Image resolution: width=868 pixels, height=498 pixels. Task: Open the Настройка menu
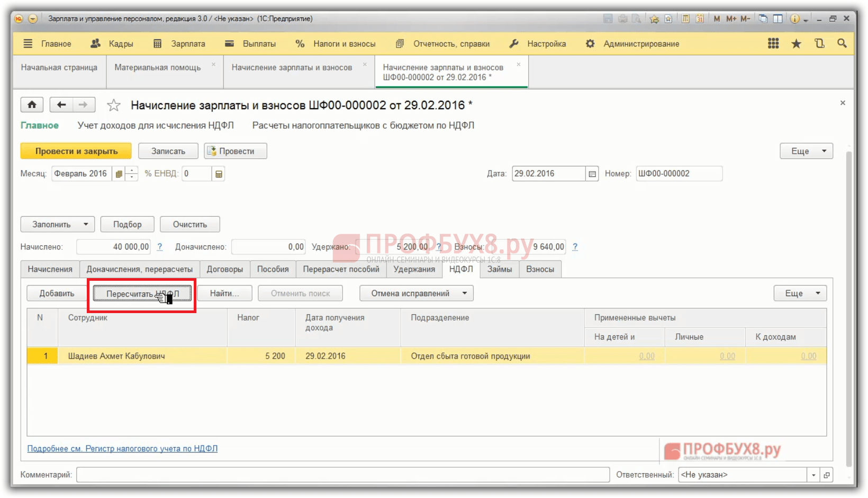click(537, 43)
